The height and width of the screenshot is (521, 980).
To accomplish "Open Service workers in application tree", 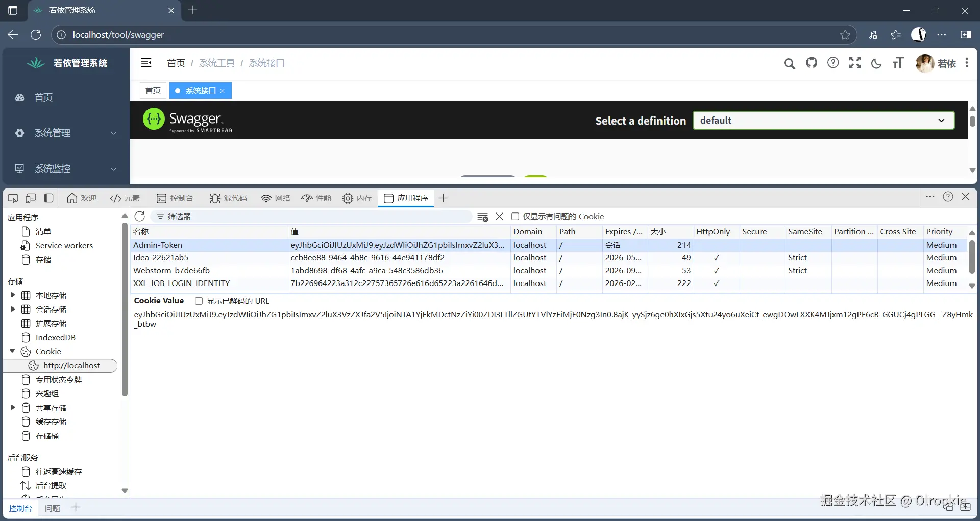I will 64,246.
